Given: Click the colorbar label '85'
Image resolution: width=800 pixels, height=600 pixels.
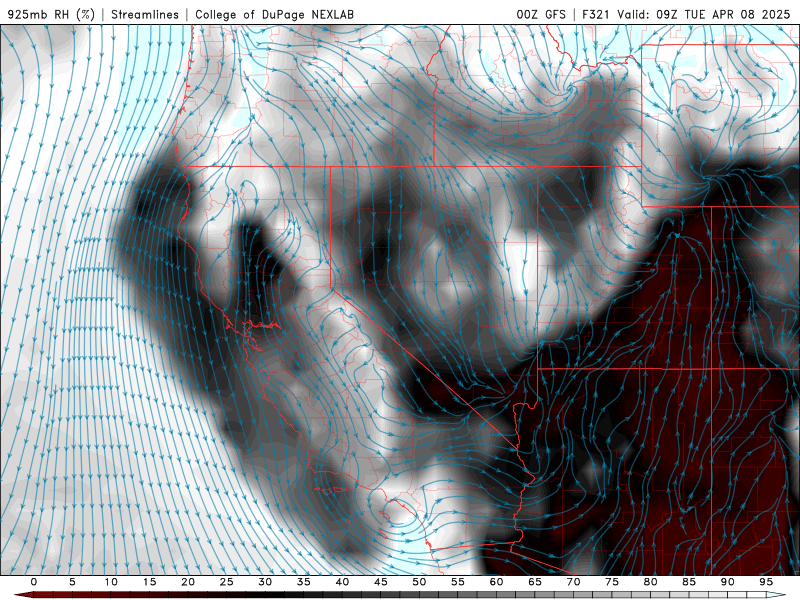Looking at the screenshot, I should click(x=689, y=582).
